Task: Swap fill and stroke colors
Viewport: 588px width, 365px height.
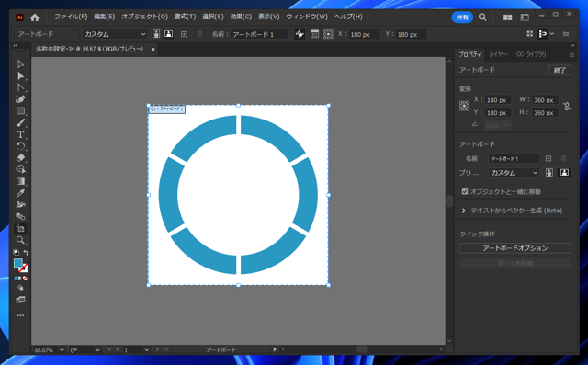Action: 26,253
